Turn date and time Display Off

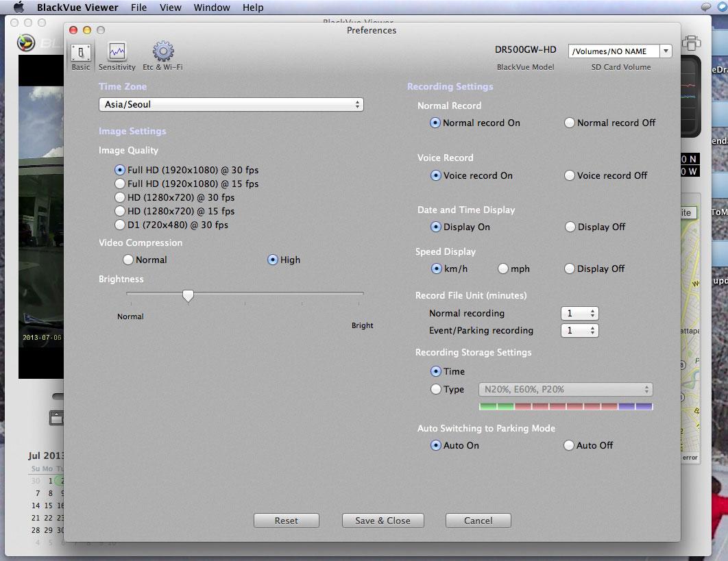coord(570,227)
